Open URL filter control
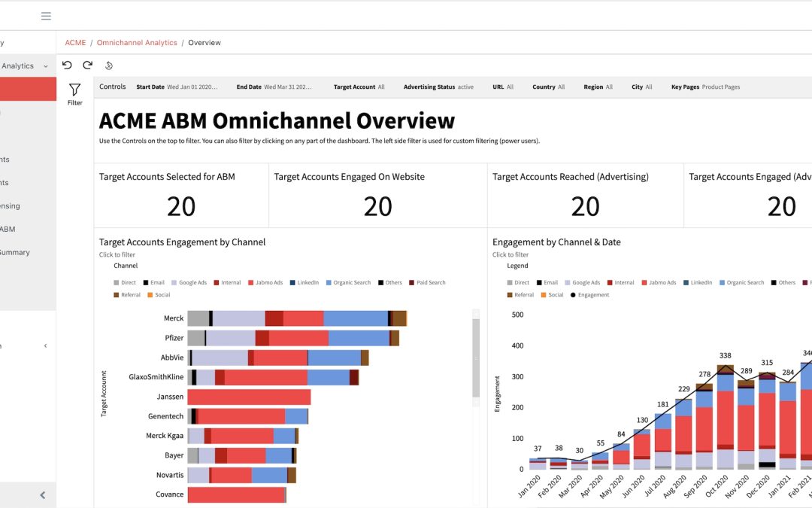The image size is (812, 508). pyautogui.click(x=503, y=87)
